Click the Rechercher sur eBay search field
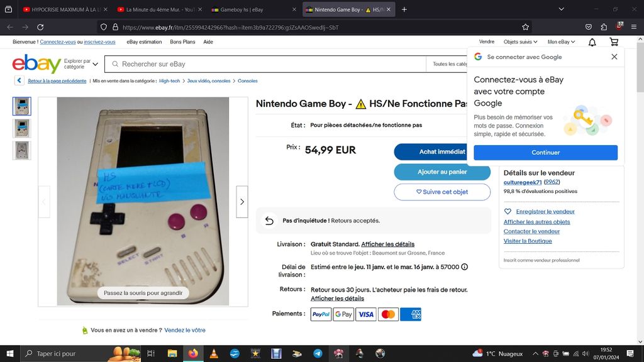This screenshot has width=644, height=362. coord(265,64)
